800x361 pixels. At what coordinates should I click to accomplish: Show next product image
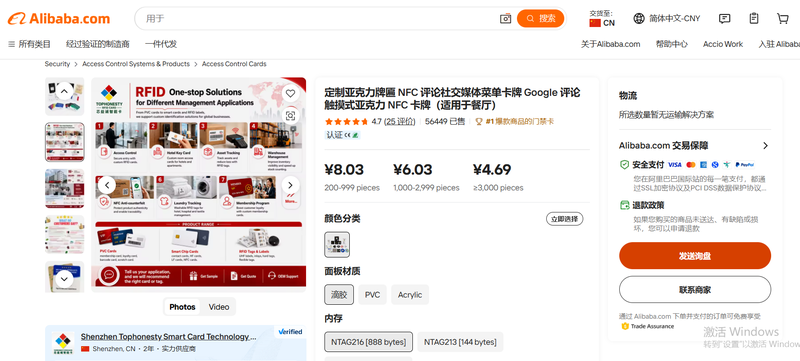tap(290, 185)
